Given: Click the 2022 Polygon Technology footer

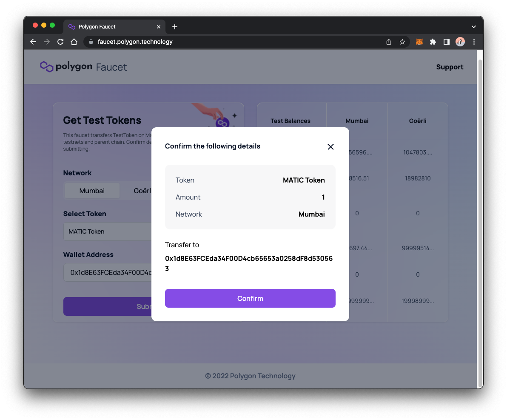Looking at the screenshot, I should (250, 376).
